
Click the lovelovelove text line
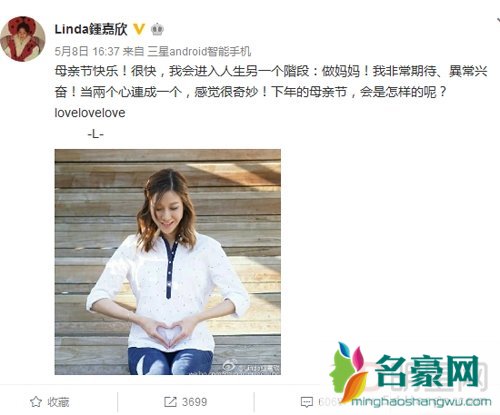pyautogui.click(x=90, y=113)
